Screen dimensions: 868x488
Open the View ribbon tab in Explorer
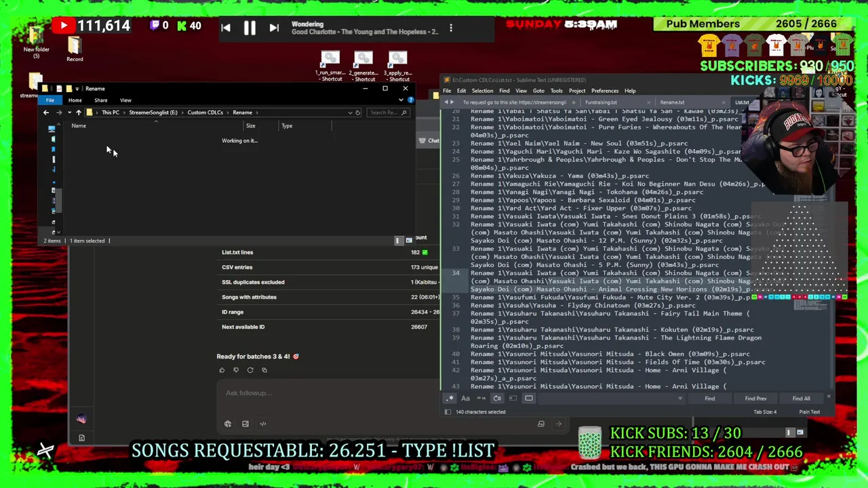[125, 100]
